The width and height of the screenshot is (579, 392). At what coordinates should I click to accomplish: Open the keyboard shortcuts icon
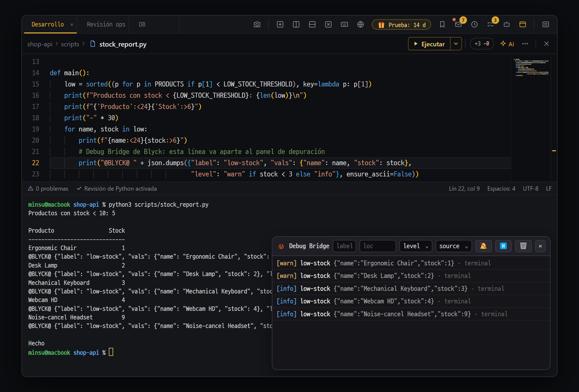pos(344,25)
